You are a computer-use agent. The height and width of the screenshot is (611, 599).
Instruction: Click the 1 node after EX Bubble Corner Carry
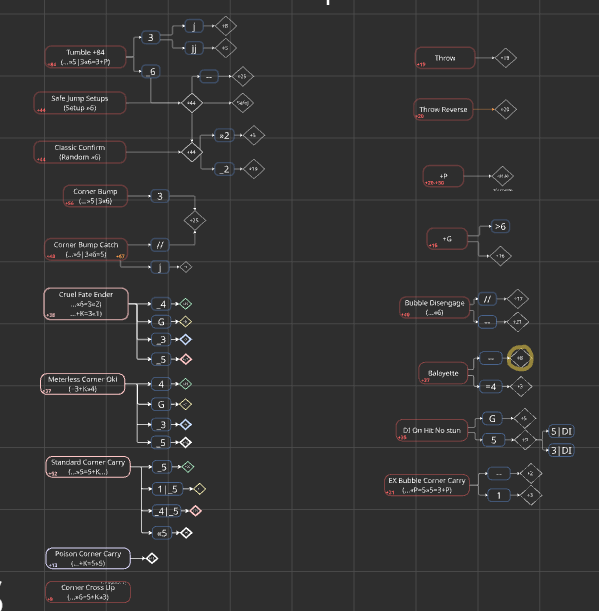pos(499,496)
